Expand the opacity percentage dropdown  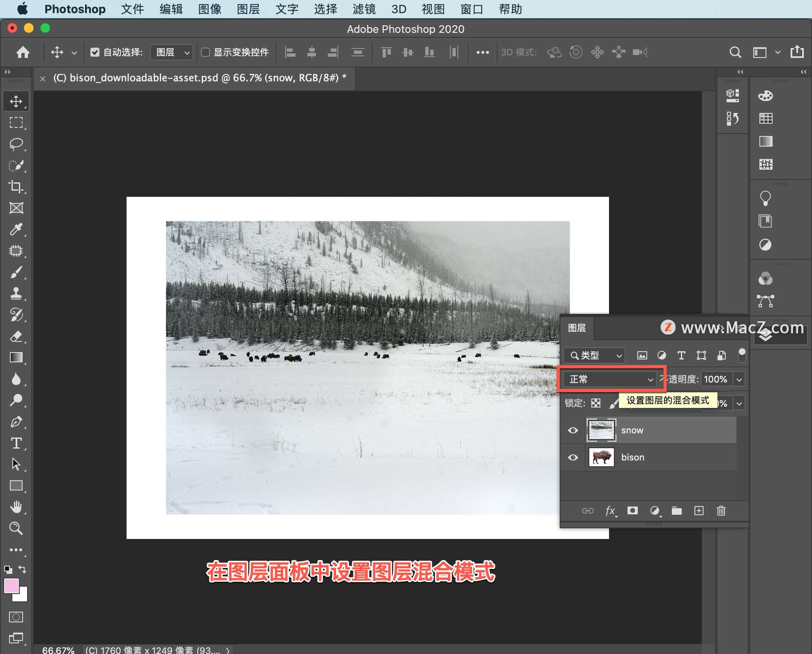click(740, 379)
